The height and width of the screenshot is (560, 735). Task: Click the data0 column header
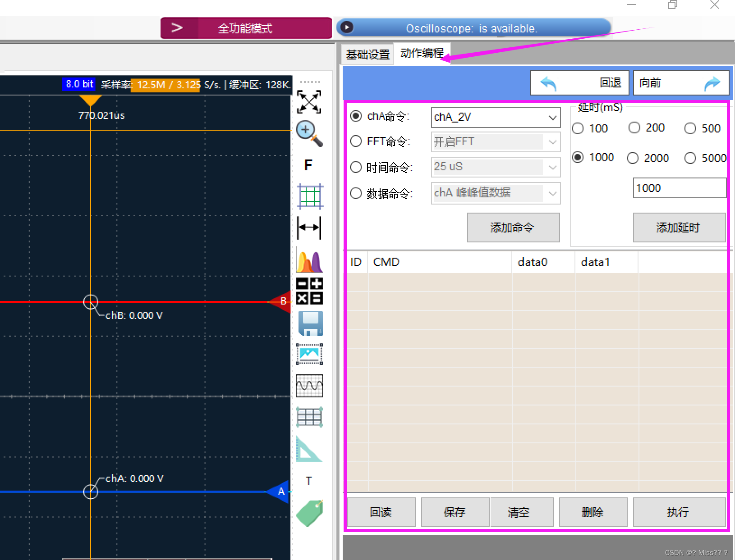tap(544, 262)
